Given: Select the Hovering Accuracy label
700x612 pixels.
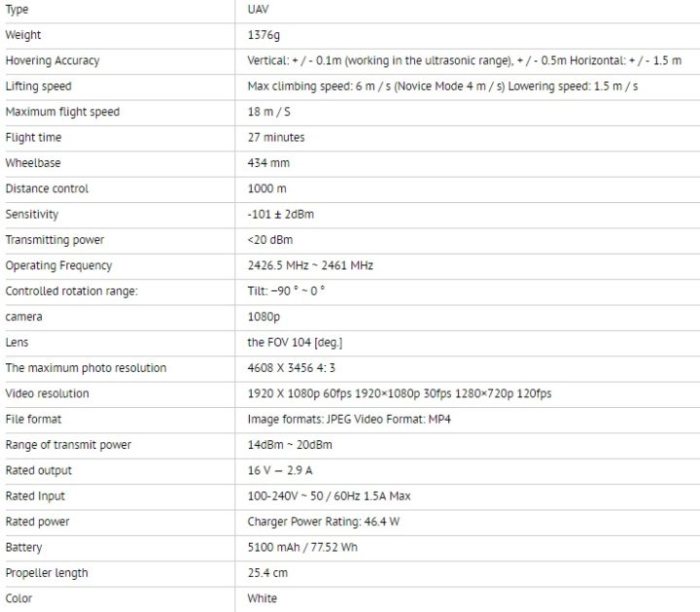Looking at the screenshot, I should tap(52, 60).
